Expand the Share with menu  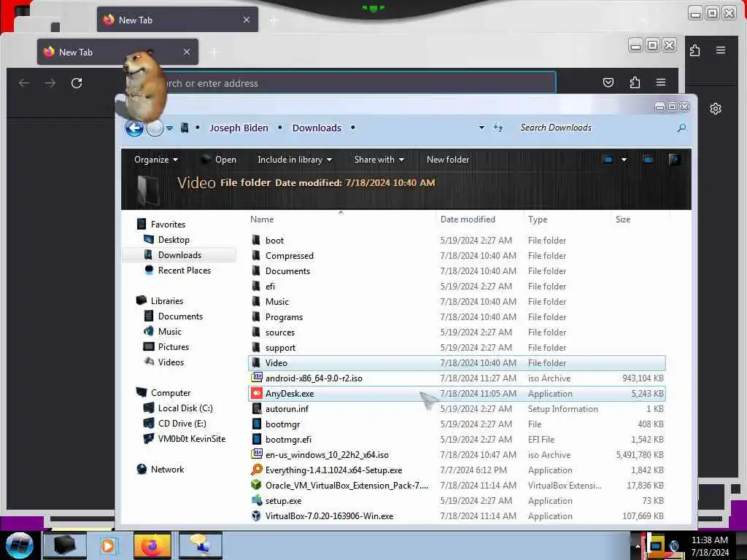point(379,160)
